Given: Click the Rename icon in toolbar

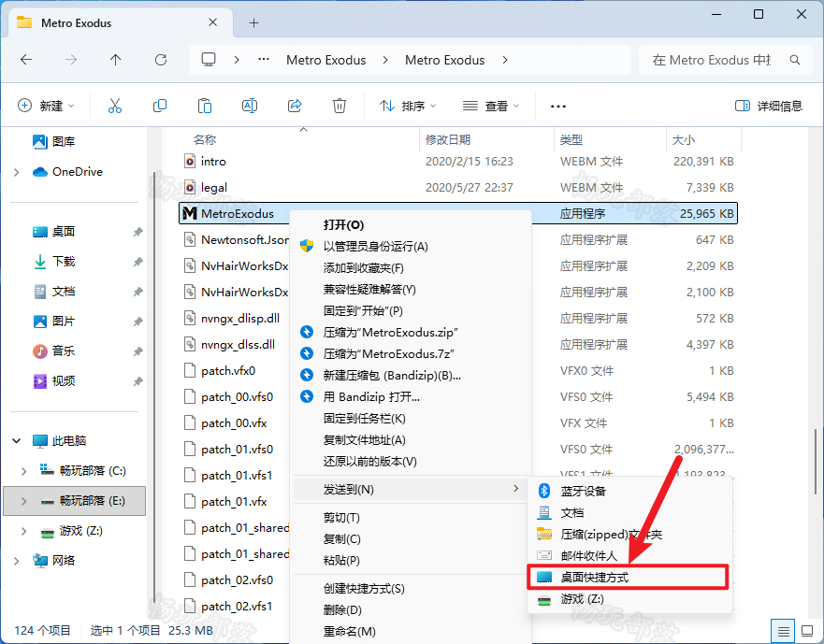Looking at the screenshot, I should [x=250, y=106].
